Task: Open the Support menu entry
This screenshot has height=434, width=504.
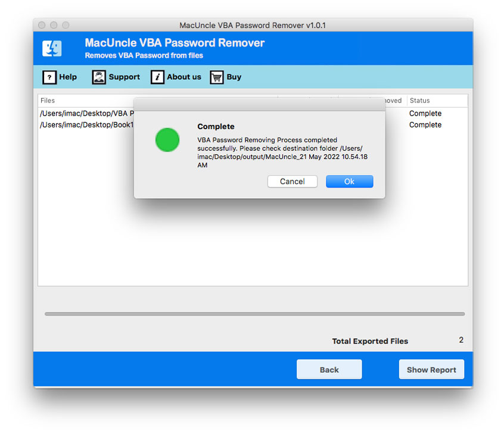Action: point(124,77)
